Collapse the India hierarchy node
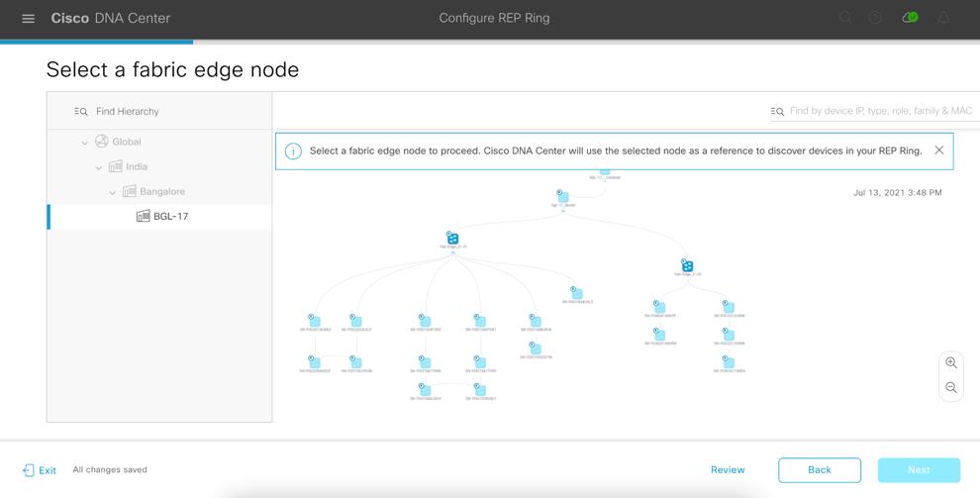This screenshot has width=980, height=498. coord(99,167)
